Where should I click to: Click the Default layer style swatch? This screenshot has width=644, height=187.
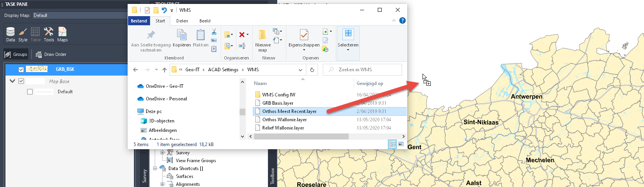(x=44, y=92)
